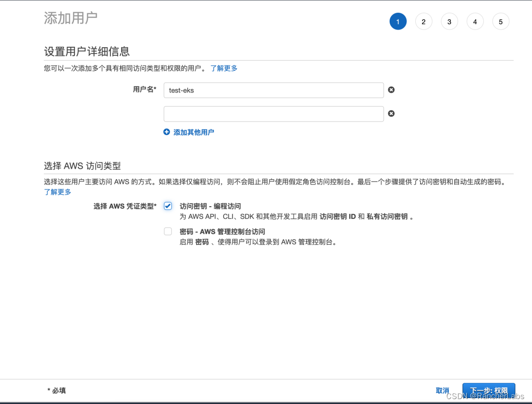This screenshot has height=404, width=532.
Task: Jump to wizard step 2
Action: click(424, 21)
